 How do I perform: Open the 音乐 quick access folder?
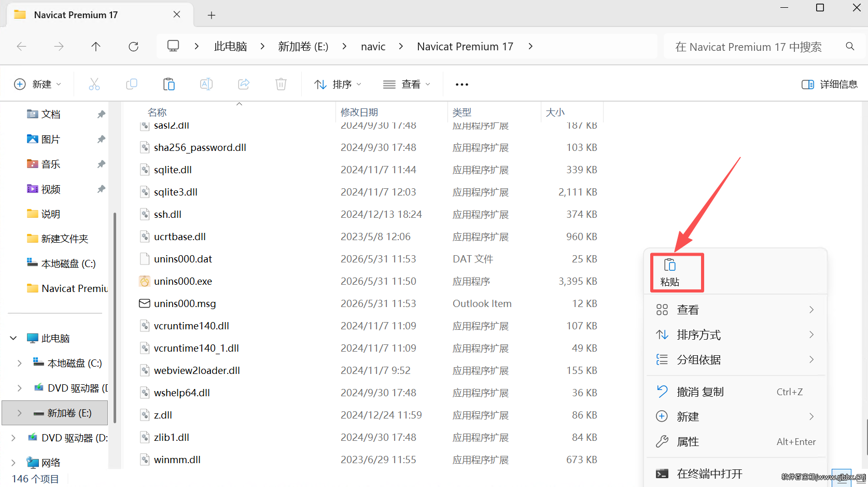51,164
